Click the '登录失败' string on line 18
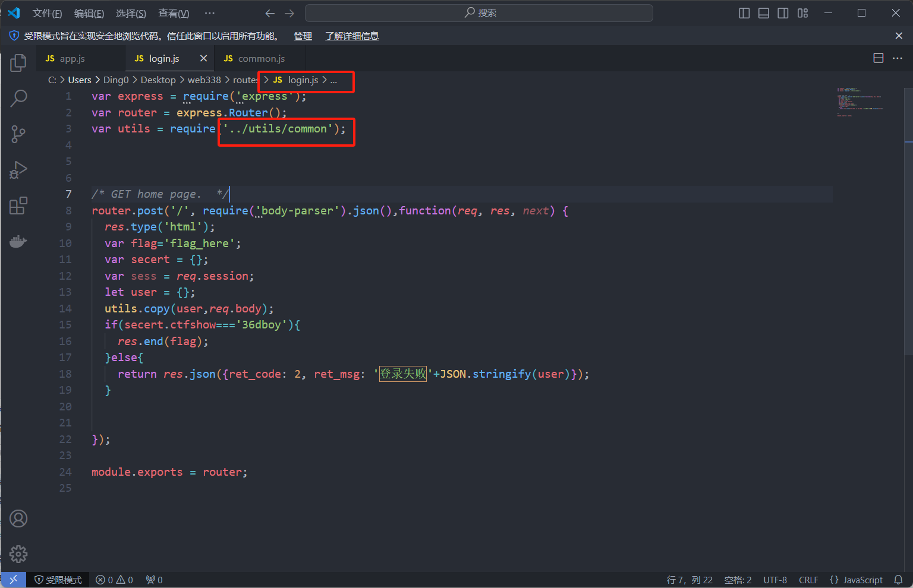Image resolution: width=913 pixels, height=588 pixels. point(403,374)
